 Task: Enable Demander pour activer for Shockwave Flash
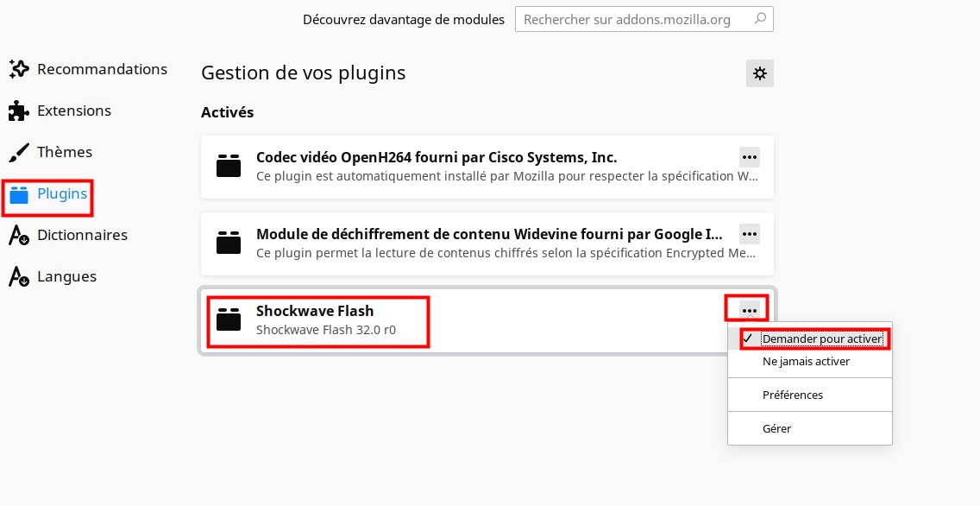pos(822,338)
